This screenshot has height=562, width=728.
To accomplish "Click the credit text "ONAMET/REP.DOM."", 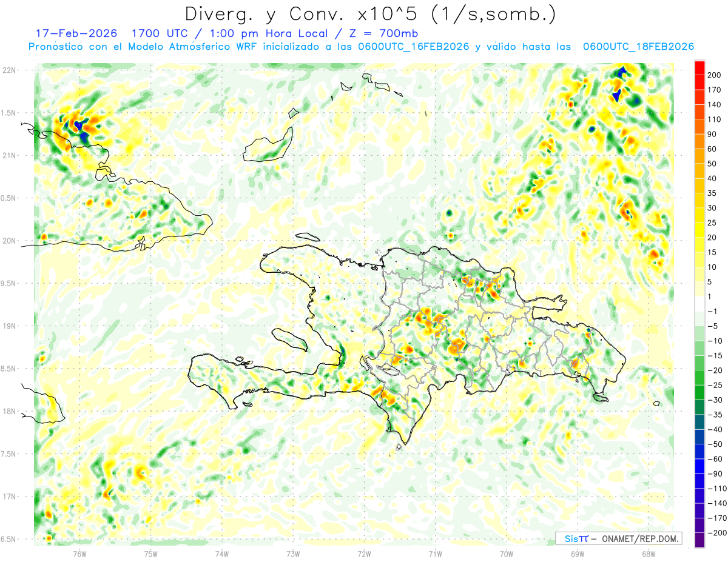I will [639, 539].
